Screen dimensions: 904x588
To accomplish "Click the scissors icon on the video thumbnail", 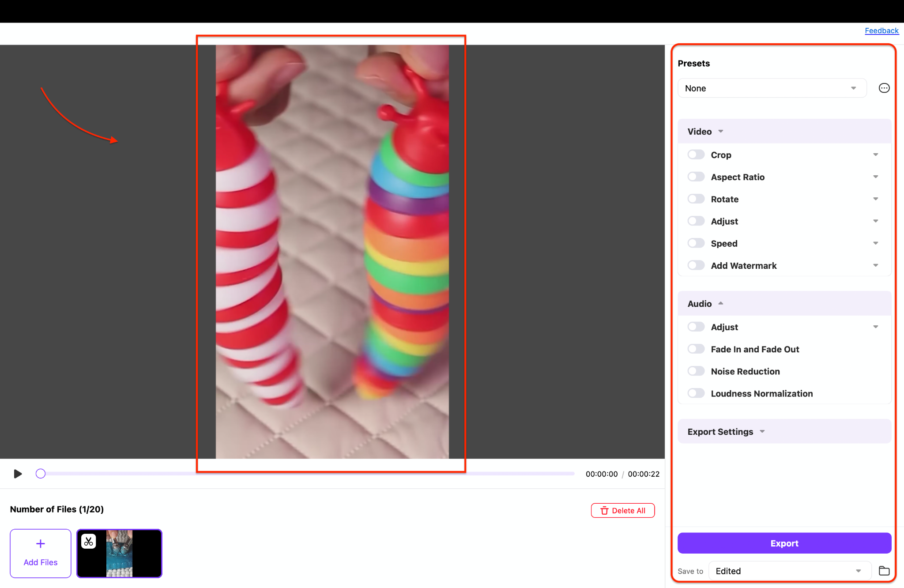I will coord(88,541).
